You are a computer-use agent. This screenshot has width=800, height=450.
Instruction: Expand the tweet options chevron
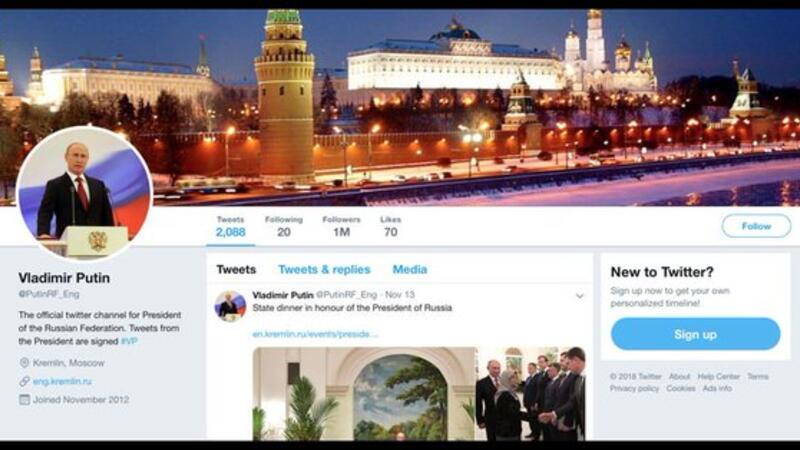pyautogui.click(x=580, y=296)
